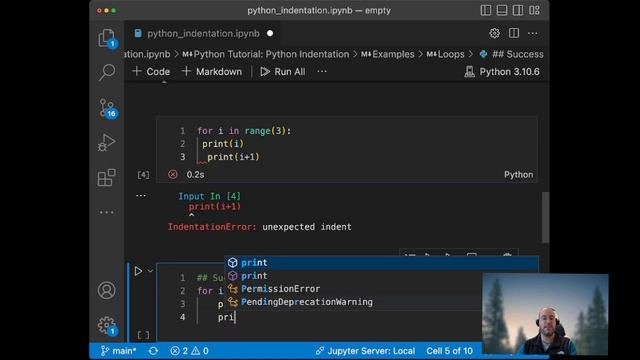Click the 0.2s execution time label

pos(196,175)
